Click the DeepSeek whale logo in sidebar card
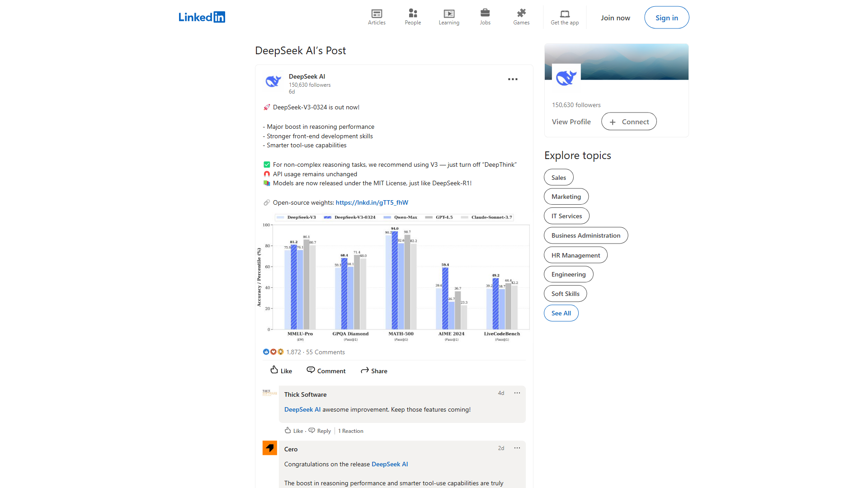The width and height of the screenshot is (868, 488). point(566,78)
